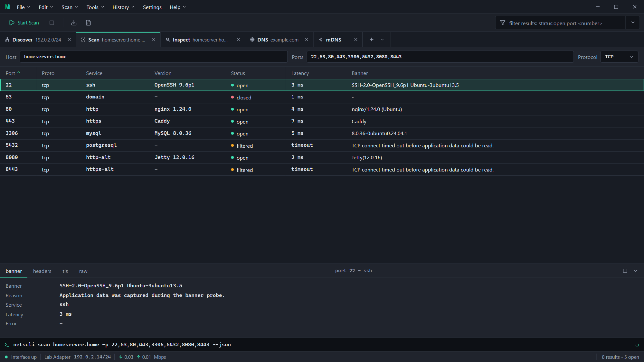644x362 pixels.
Task: Click the app logo icon
Action: point(7,7)
